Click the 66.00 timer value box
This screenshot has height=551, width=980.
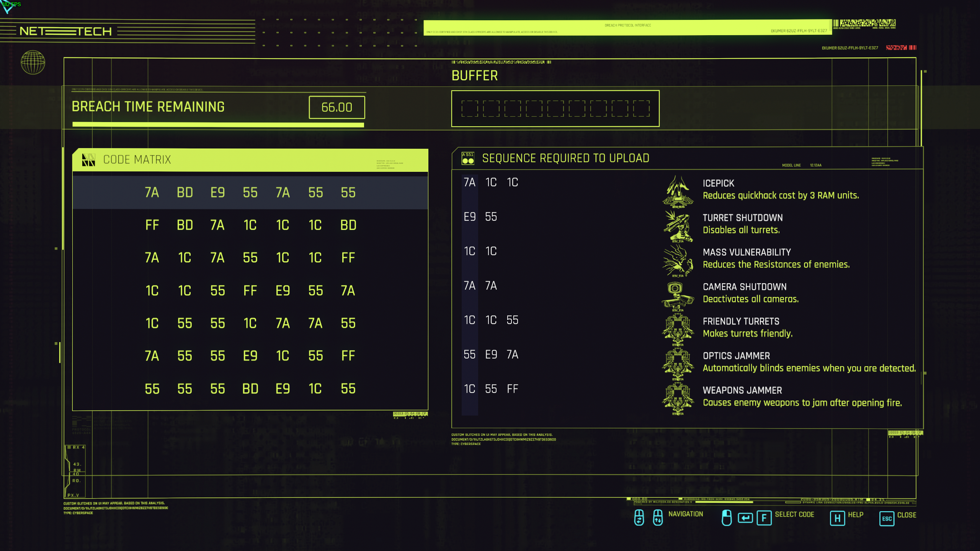[x=337, y=108]
